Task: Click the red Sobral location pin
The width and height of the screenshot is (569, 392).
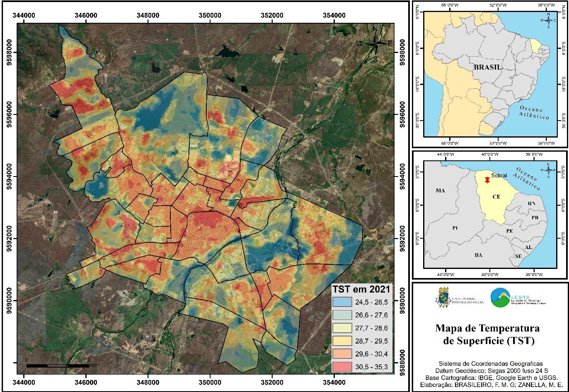Action: pyautogui.click(x=486, y=180)
